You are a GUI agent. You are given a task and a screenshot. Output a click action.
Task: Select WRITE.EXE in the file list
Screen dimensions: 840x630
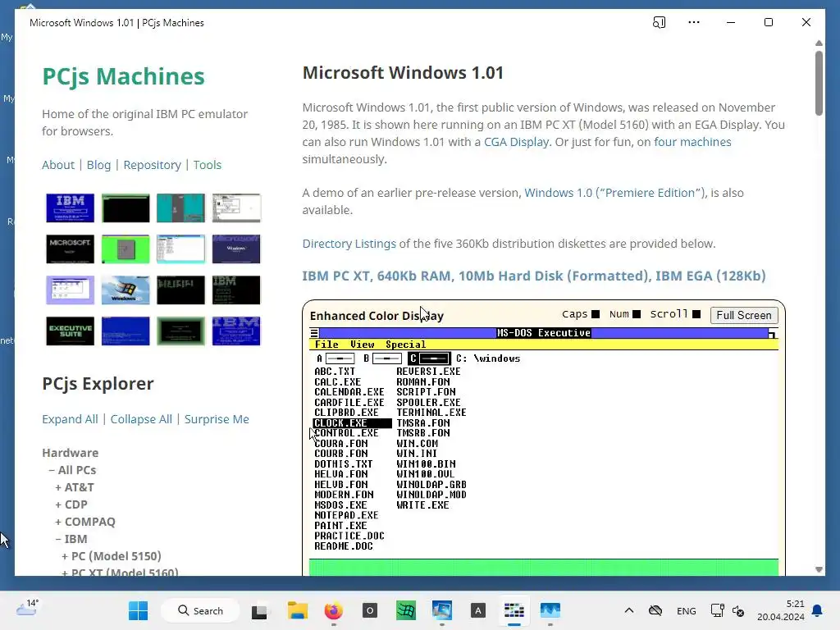tap(422, 505)
